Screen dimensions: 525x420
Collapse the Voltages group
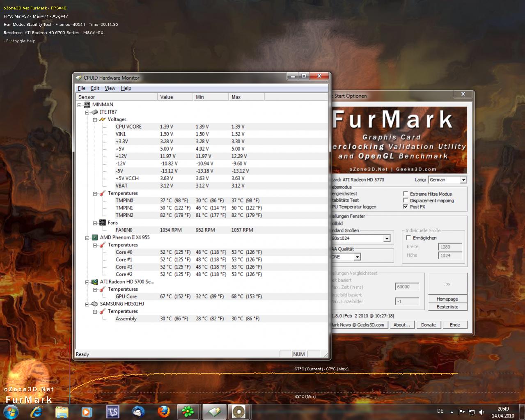click(95, 119)
